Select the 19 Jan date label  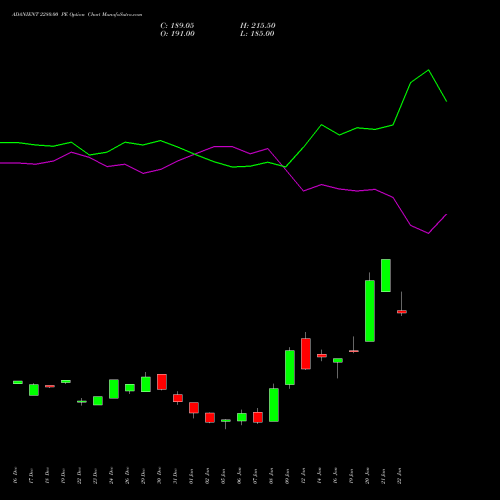pos(351,476)
